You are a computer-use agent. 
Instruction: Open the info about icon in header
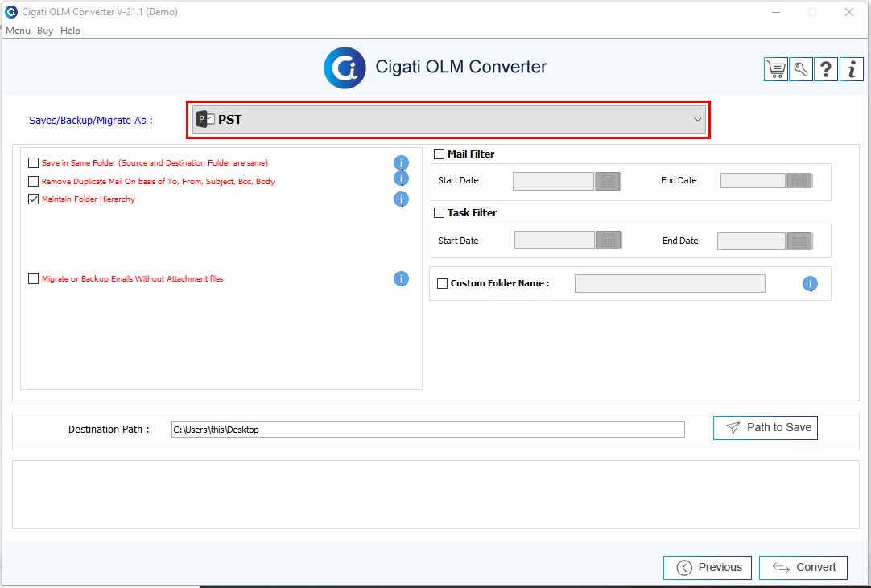(852, 69)
